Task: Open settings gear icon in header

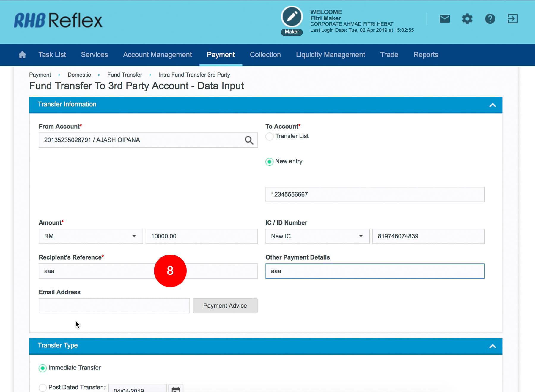Action: [467, 19]
